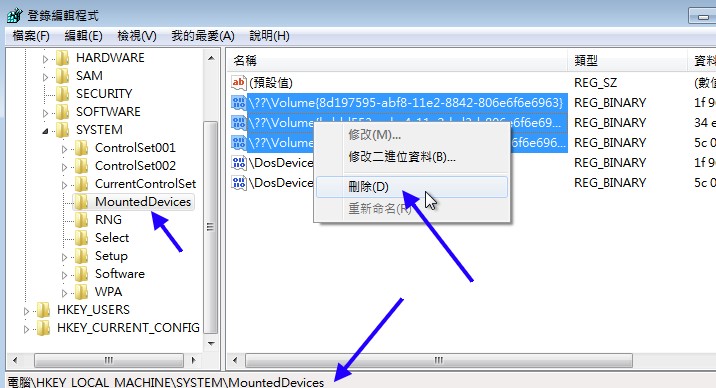Click the values pane scroll left arrow
The height and width of the screenshot is (388, 716).
235,360
